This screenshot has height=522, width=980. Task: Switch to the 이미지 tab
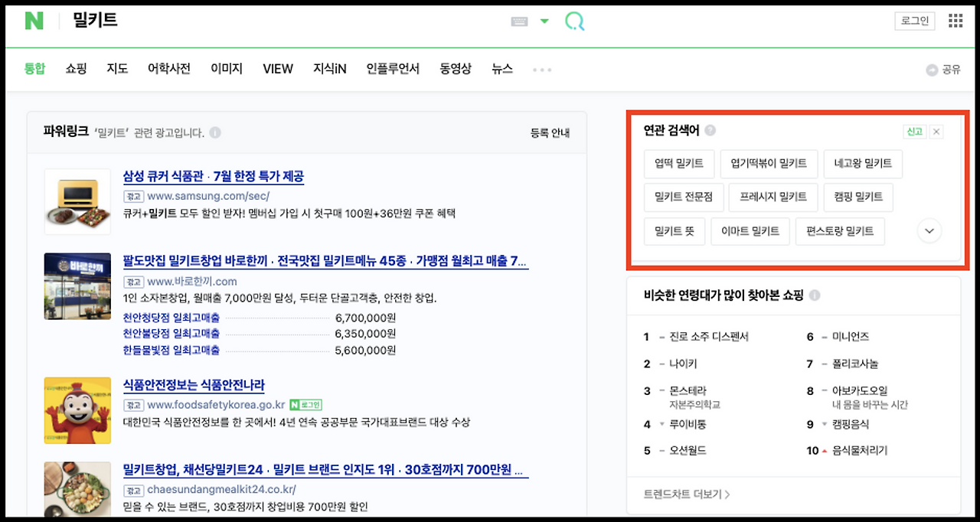click(227, 69)
